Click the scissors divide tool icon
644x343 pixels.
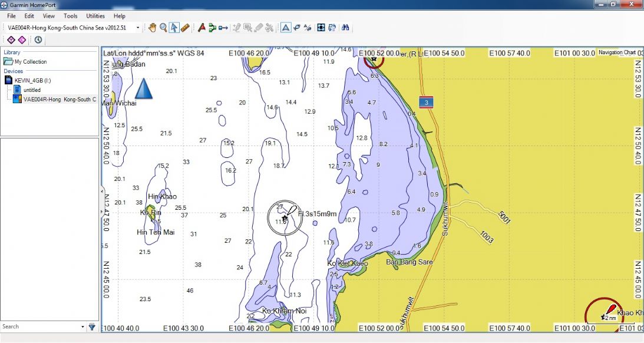pos(269,28)
